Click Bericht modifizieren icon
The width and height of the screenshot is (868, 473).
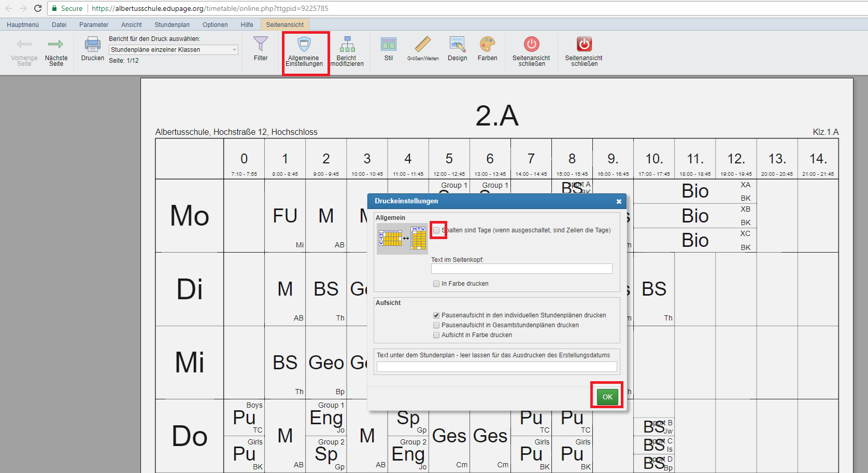pos(347,45)
